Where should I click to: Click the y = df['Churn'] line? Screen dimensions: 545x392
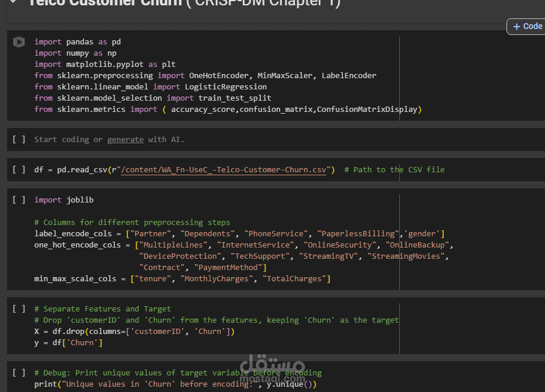pyautogui.click(x=69, y=343)
